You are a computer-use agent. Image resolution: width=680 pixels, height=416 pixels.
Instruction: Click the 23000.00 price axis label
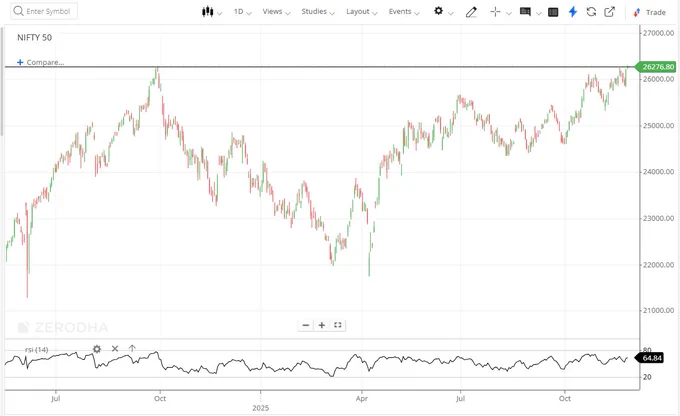[658, 218]
